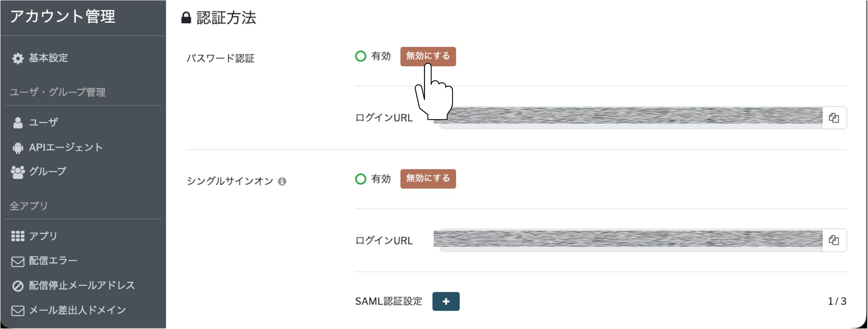The width and height of the screenshot is (868, 329).
Task: Click the robot icon for APIエージェント
Action: coord(18,148)
